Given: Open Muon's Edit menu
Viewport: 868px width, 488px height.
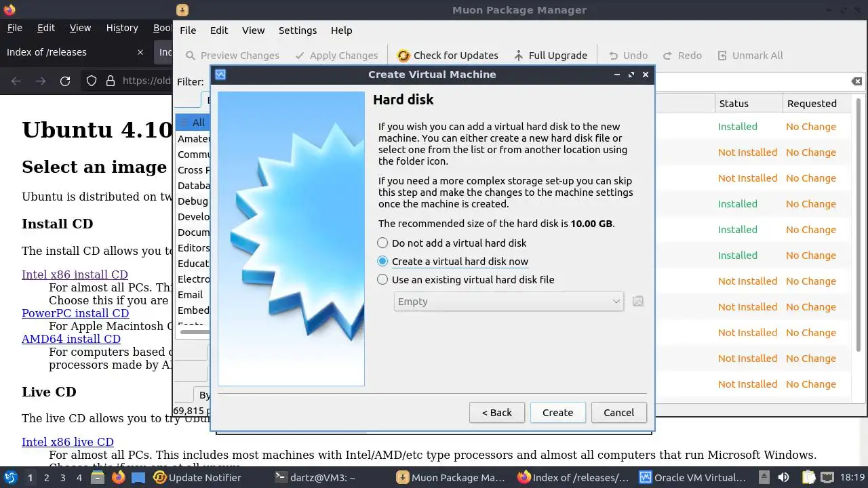Looking at the screenshot, I should pyautogui.click(x=219, y=30).
